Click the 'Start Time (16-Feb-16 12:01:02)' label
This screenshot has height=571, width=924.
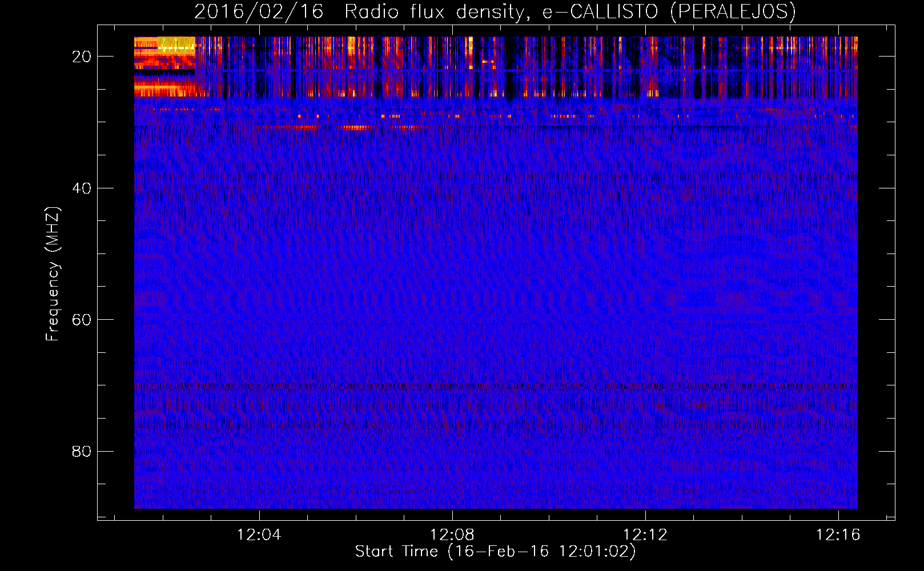[x=495, y=552]
